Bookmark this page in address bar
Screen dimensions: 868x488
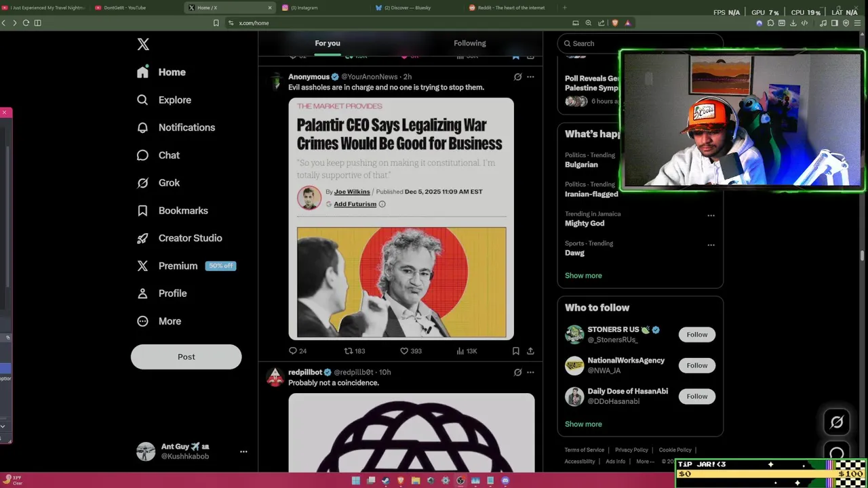(x=216, y=22)
